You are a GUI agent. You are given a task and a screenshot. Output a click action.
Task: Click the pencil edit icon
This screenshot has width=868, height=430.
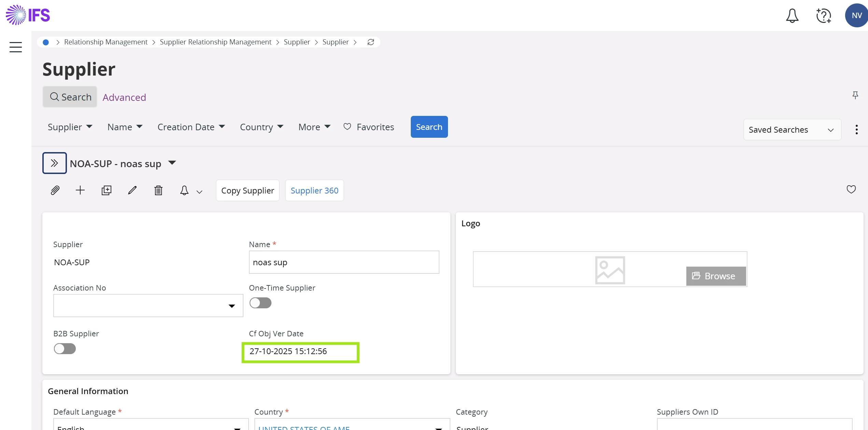[x=132, y=190]
